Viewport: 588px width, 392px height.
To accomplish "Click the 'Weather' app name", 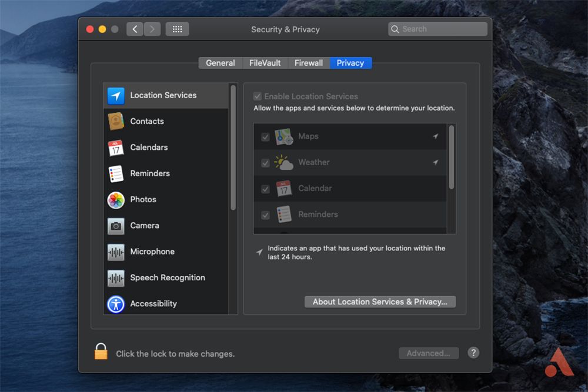I will click(314, 162).
